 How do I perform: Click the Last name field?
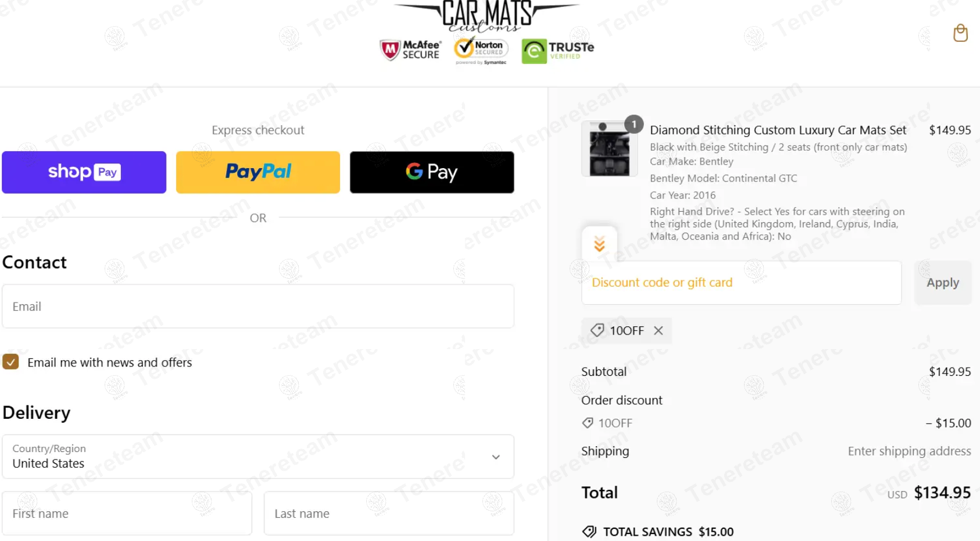pyautogui.click(x=389, y=513)
